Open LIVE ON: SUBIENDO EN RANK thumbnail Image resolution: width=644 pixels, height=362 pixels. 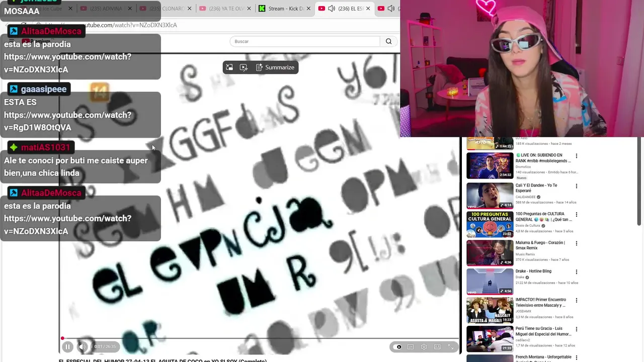tap(490, 165)
